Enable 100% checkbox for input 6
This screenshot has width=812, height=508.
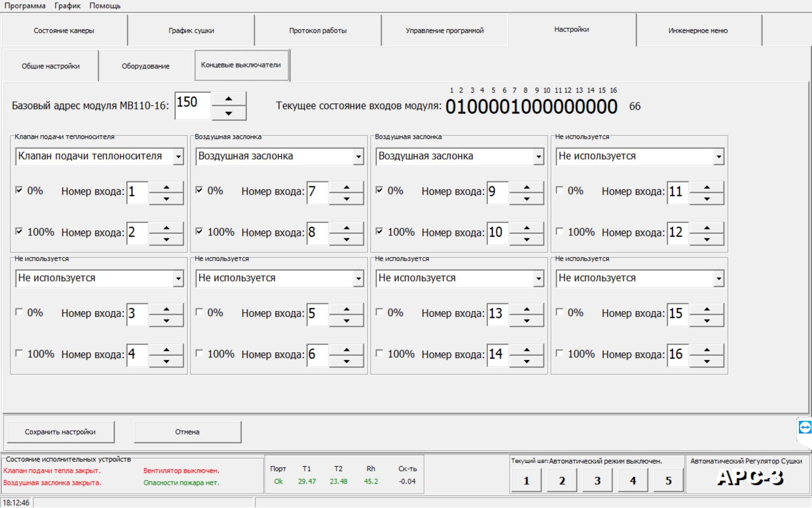pos(199,353)
